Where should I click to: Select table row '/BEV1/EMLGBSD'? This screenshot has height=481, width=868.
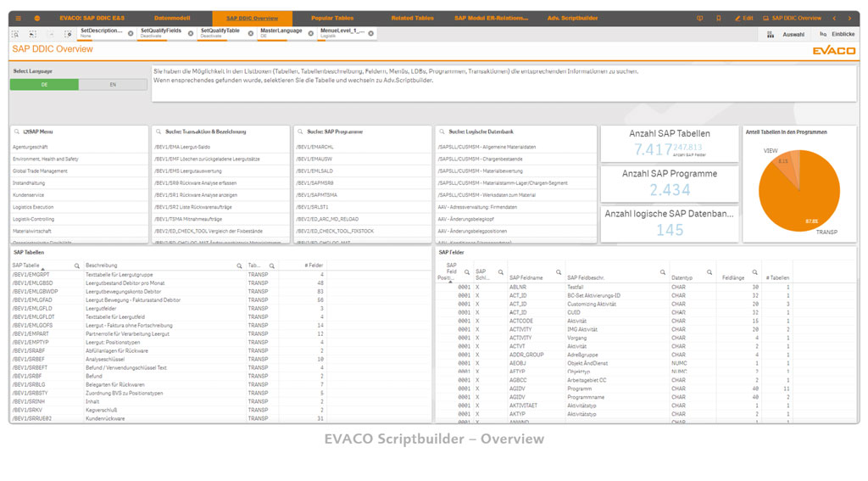pyautogui.click(x=168, y=283)
